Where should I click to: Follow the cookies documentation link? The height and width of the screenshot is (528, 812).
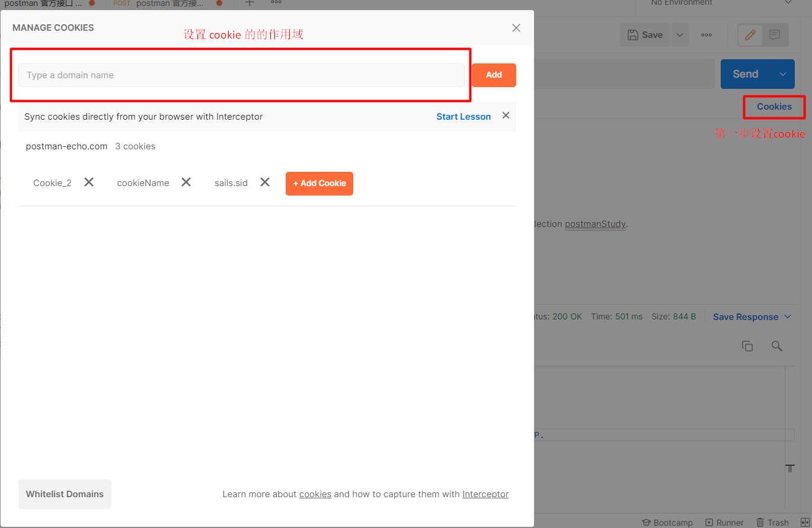click(x=315, y=494)
